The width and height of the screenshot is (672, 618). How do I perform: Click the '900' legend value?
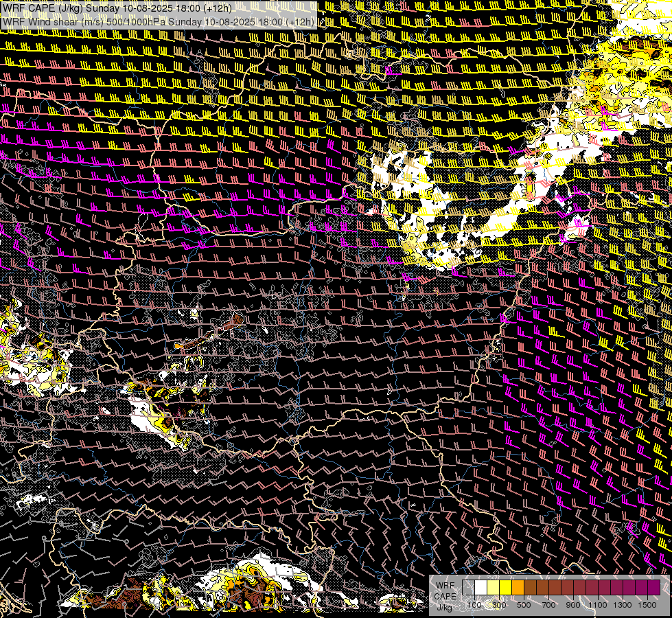point(573,605)
